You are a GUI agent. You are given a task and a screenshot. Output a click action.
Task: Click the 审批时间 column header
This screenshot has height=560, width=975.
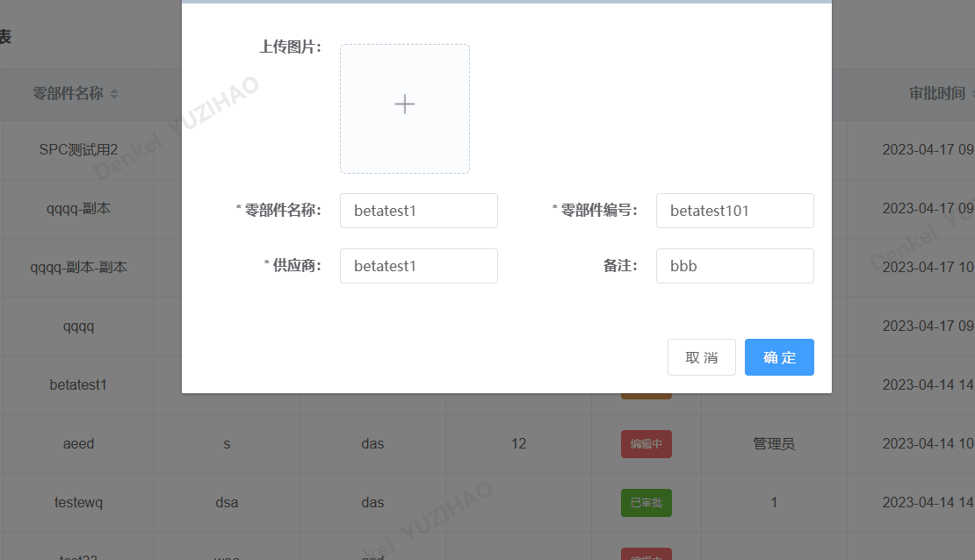click(x=937, y=94)
